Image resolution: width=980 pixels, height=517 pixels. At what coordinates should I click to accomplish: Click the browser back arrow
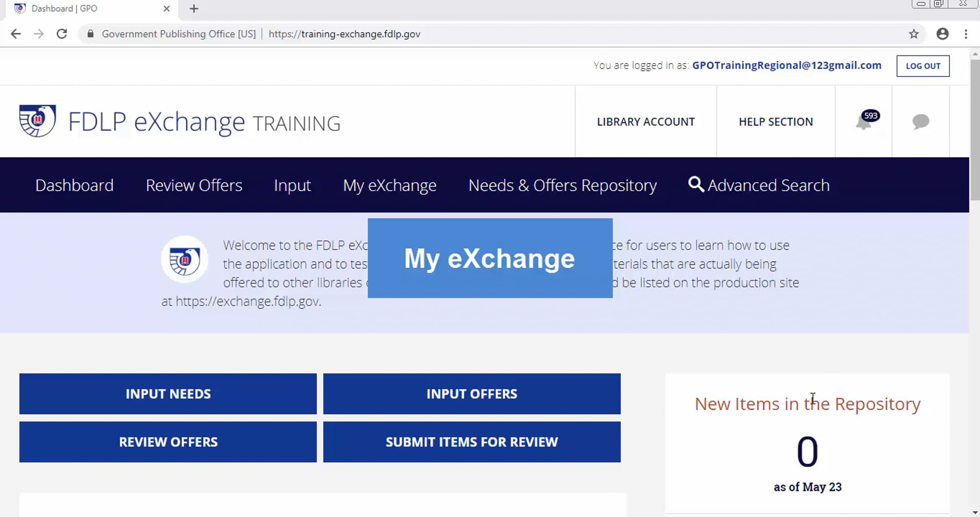point(16,34)
